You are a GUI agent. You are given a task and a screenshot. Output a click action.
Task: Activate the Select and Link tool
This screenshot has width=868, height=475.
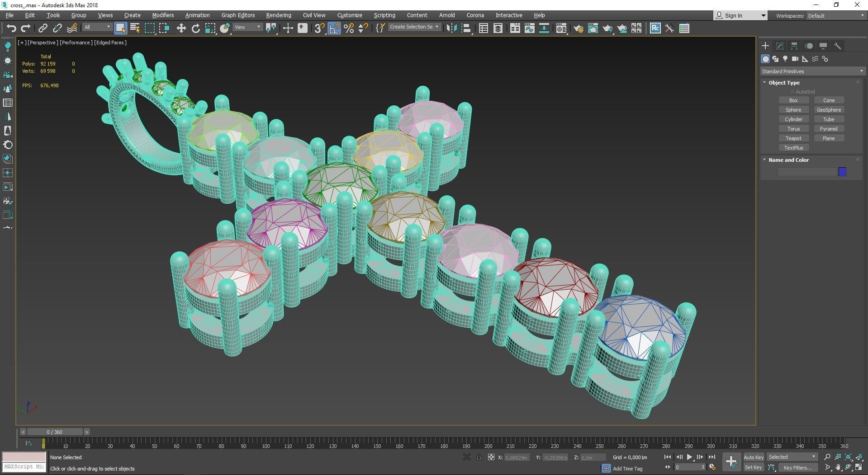click(43, 28)
